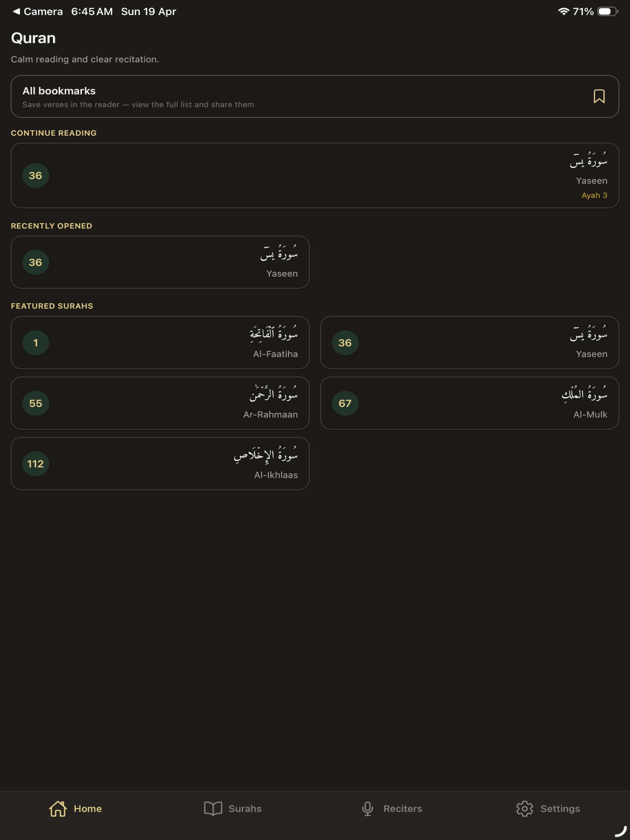Switch to the Settings tab label

pos(560,809)
